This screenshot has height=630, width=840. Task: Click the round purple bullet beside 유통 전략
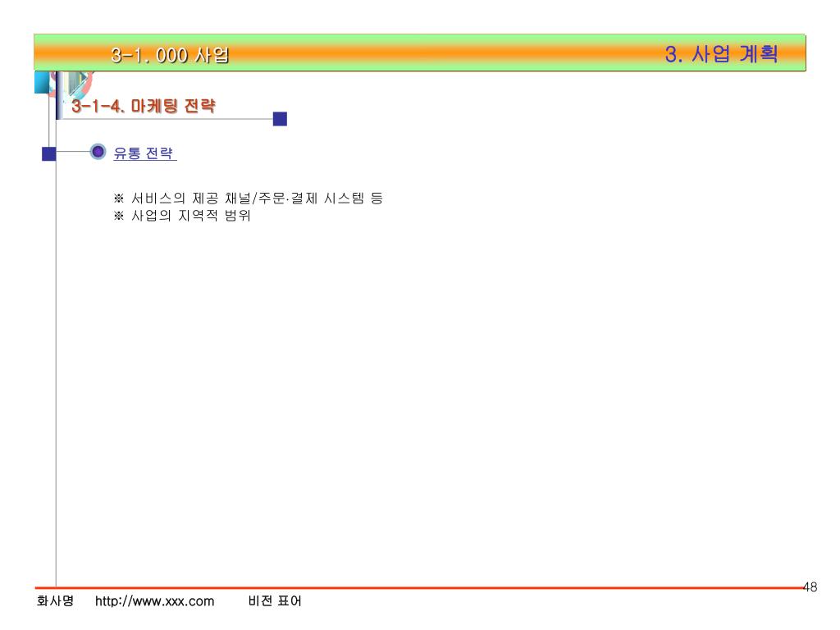click(98, 152)
